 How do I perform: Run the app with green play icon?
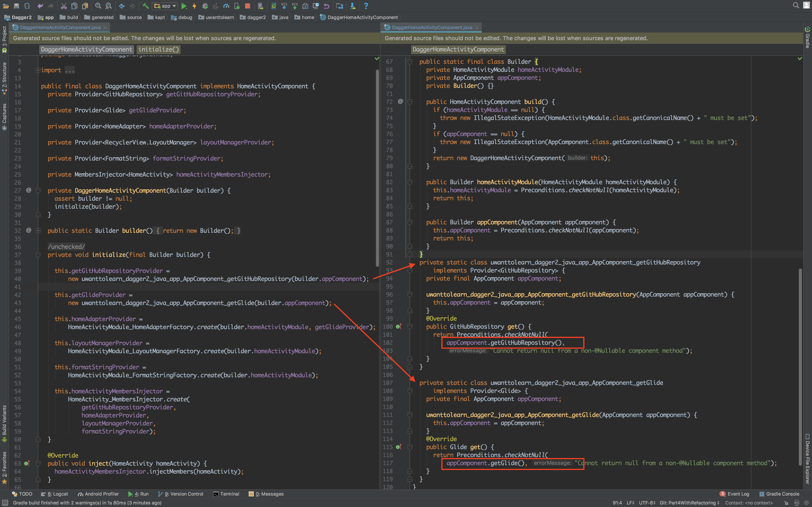tap(184, 6)
